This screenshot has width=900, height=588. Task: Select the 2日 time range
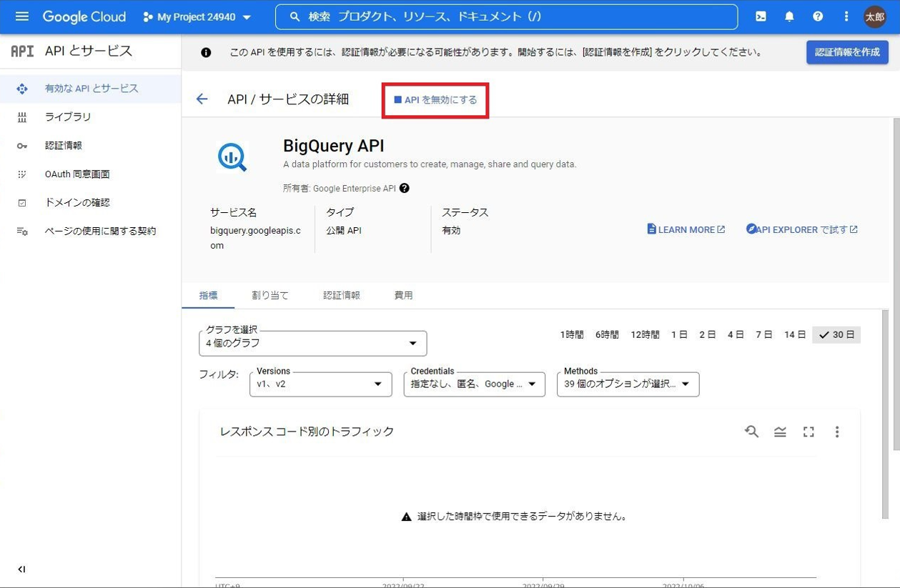pos(708,334)
